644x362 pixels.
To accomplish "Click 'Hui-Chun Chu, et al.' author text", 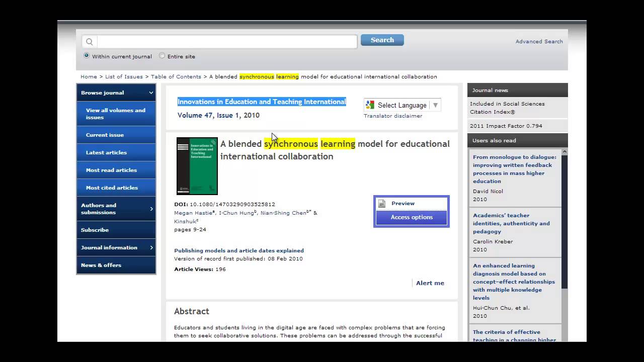I will (501, 308).
